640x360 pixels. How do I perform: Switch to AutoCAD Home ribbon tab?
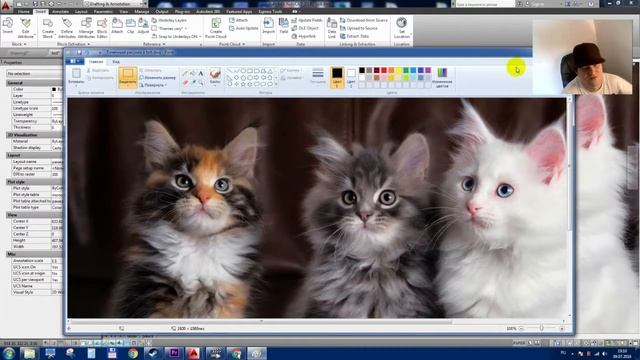24,11
